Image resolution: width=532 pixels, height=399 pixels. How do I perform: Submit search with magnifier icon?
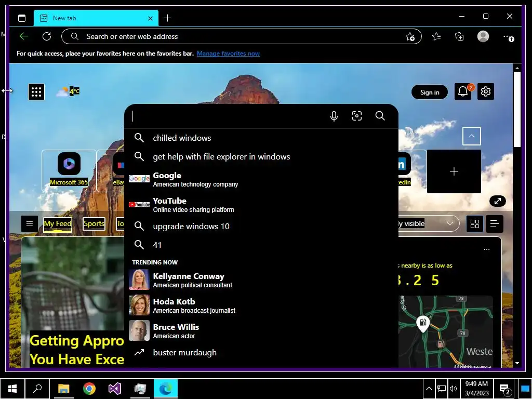pos(380,116)
